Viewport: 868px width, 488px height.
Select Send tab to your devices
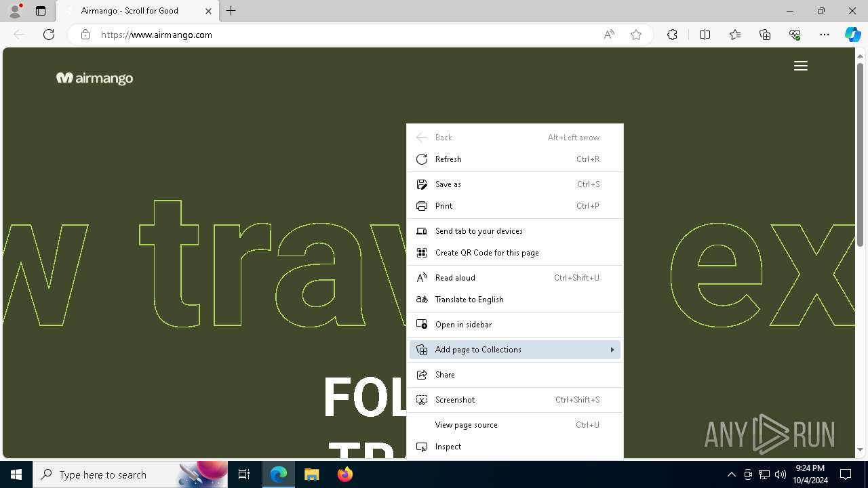[515, 231]
